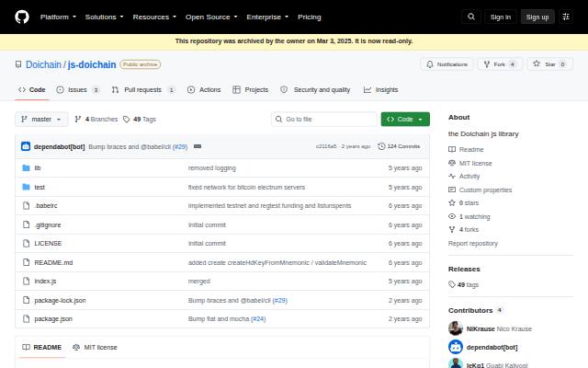Click dependabot[bot] contributor avatar
The height and width of the screenshot is (368, 588).
(x=456, y=347)
